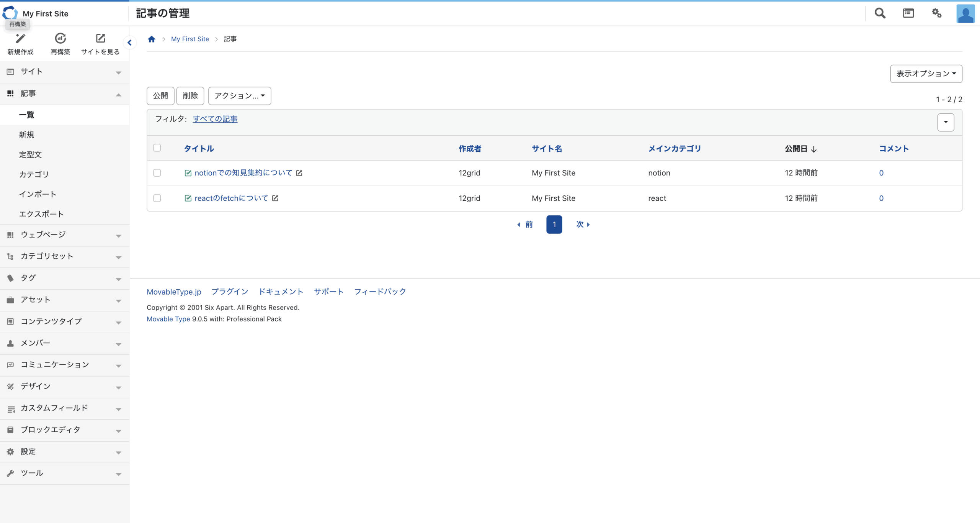Click the home breadcrumb icon
Screen dimensions: 980x523
(152, 39)
